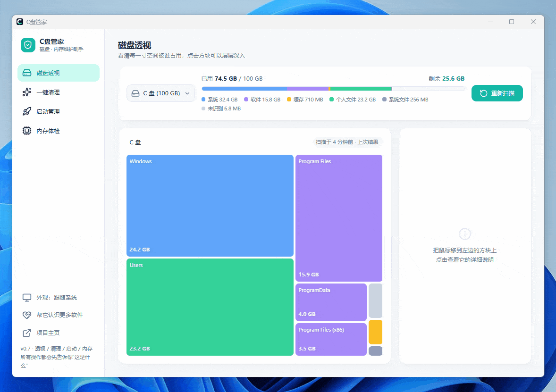Viewport: 556px width, 392px height.
Task: Click the small slate-gray treemap block
Action: click(376, 351)
